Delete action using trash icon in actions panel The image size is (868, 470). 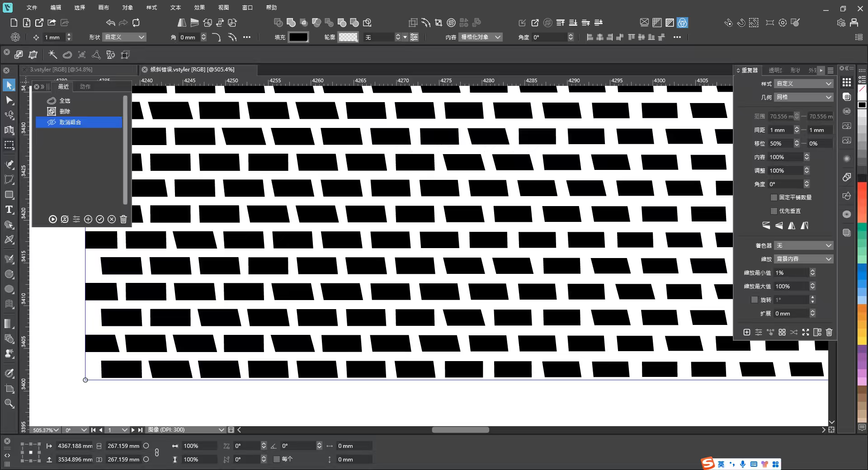(123, 219)
